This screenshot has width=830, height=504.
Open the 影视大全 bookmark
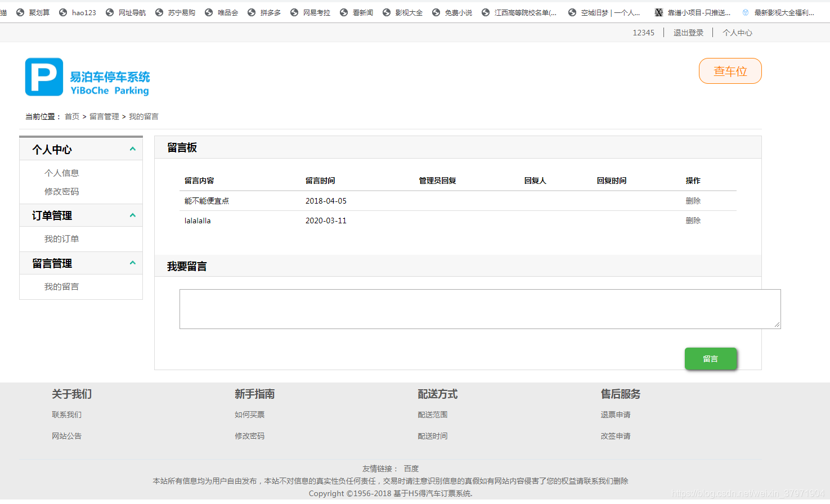coord(403,12)
